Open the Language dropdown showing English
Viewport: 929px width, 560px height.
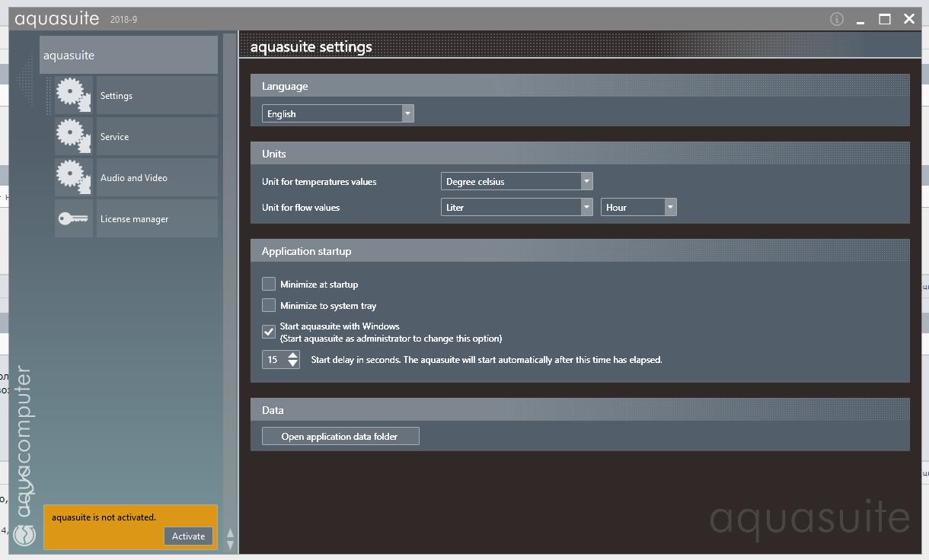(x=338, y=113)
